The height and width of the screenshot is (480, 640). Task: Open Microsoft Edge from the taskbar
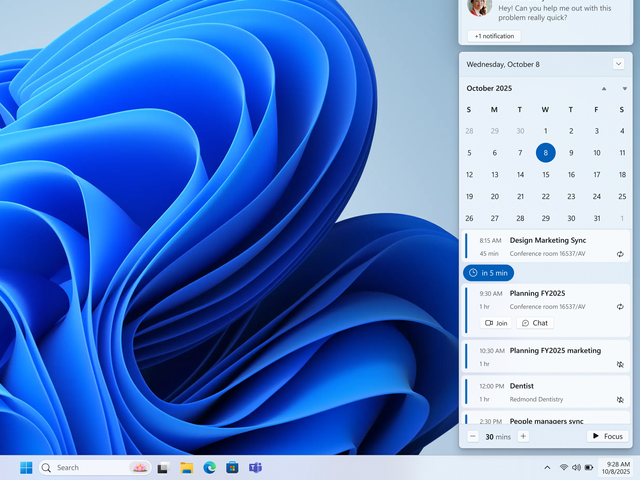click(210, 467)
